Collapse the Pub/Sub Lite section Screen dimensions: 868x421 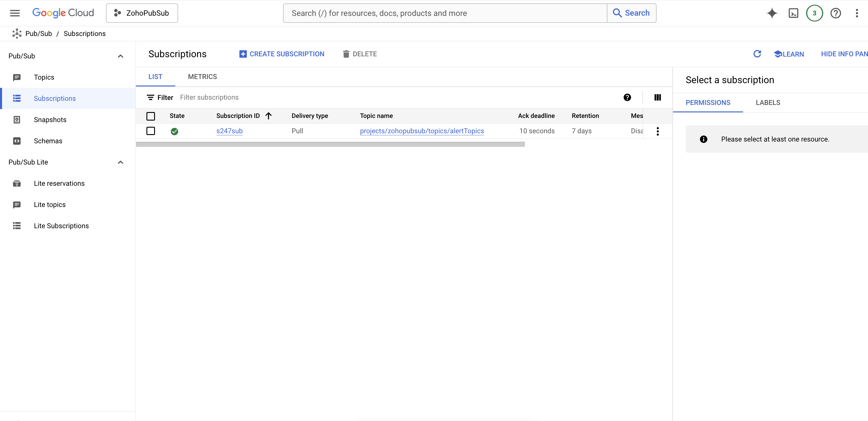click(120, 162)
